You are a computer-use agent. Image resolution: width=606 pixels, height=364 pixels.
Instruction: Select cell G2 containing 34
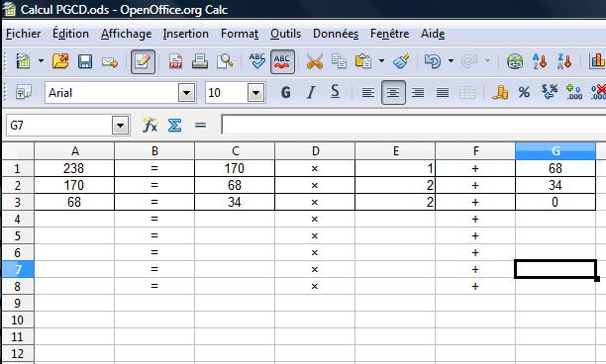click(555, 185)
